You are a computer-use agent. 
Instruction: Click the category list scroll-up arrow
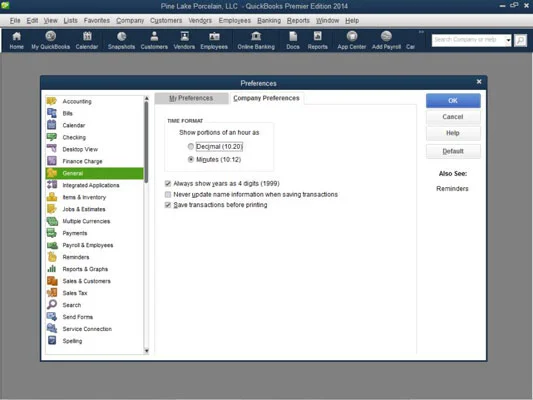click(x=147, y=98)
